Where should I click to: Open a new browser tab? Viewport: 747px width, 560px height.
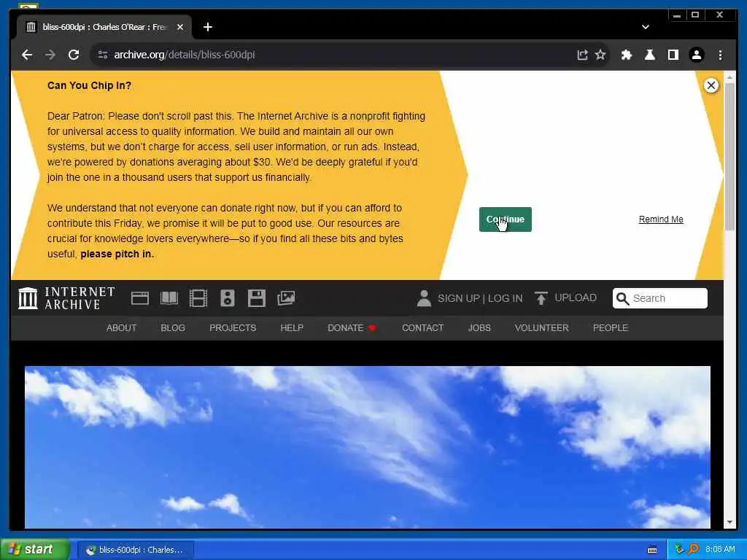208,27
